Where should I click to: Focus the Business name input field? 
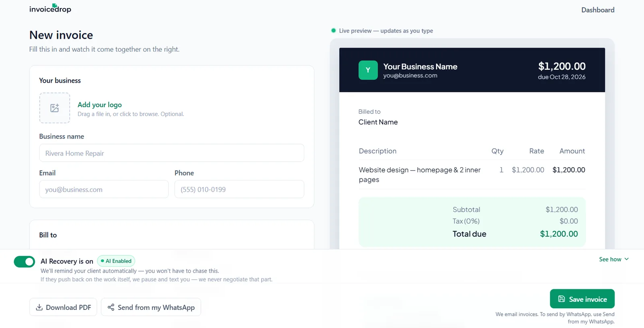(172, 153)
